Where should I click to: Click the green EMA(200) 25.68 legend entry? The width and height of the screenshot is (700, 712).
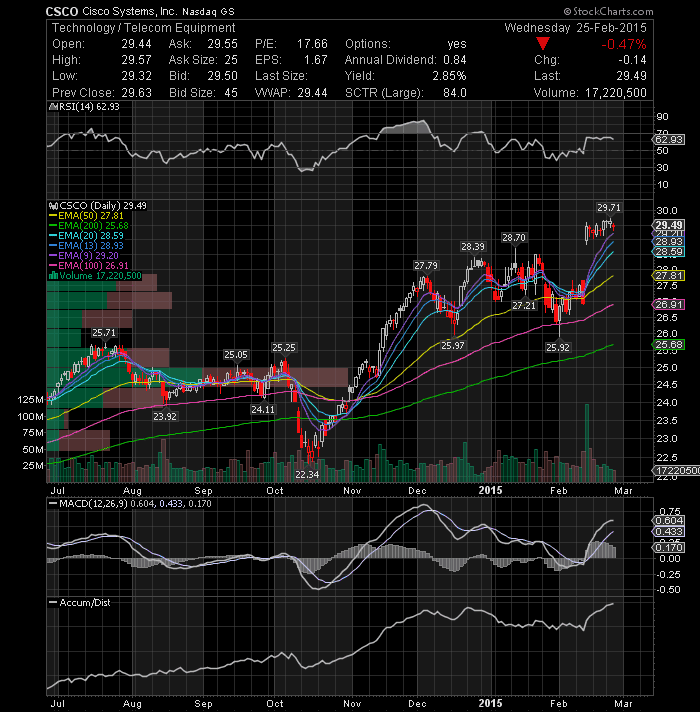tap(89, 226)
